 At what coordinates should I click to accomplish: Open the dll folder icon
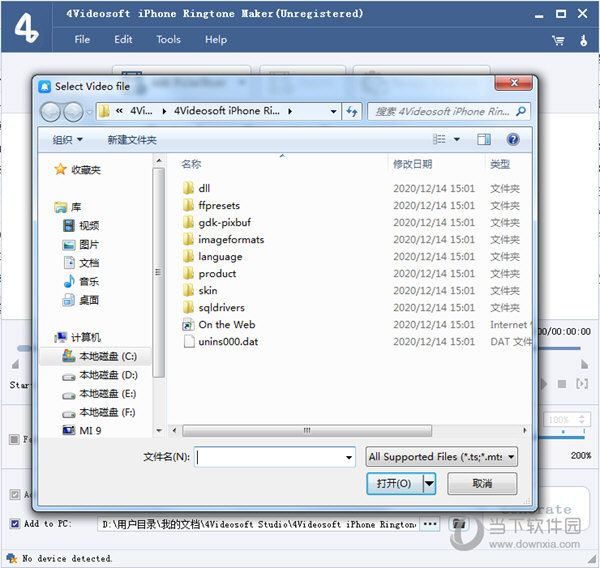188,188
